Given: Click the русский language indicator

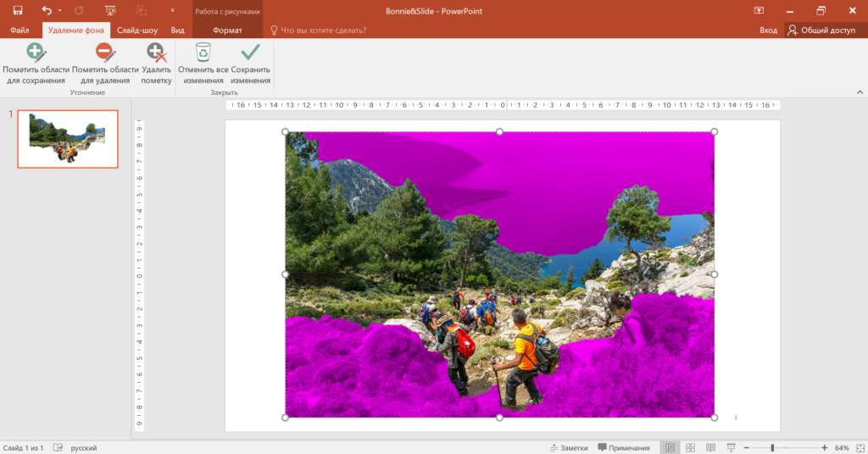Looking at the screenshot, I should (x=84, y=448).
